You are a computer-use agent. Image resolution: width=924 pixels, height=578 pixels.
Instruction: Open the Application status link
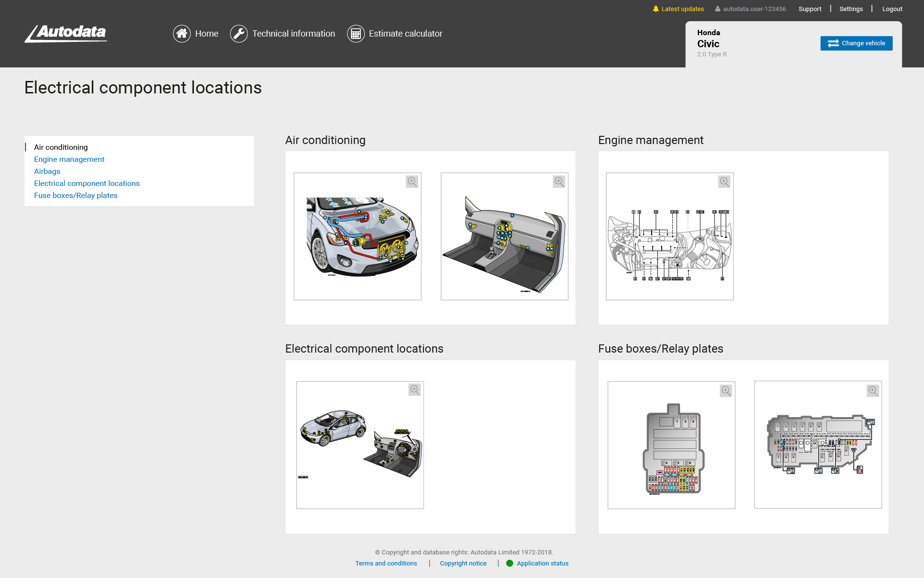coord(542,564)
